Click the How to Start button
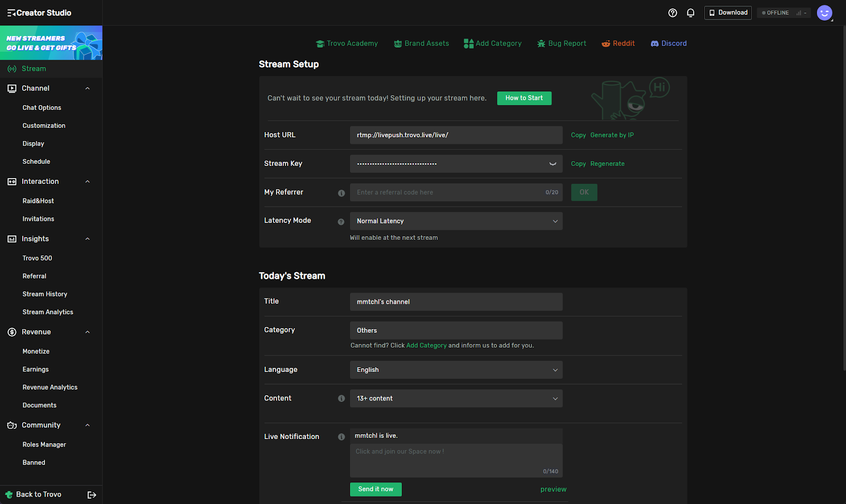Screen dimensions: 846x504 click(x=524, y=98)
